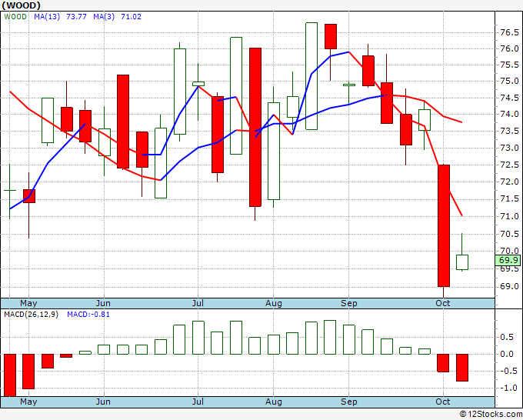Open the 12Stocks.com copyright link
This screenshot has width=523, height=420.
point(491,414)
